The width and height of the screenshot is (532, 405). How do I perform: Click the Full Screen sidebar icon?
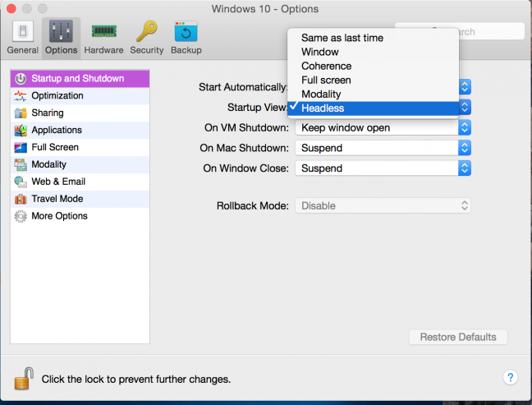pyautogui.click(x=21, y=147)
